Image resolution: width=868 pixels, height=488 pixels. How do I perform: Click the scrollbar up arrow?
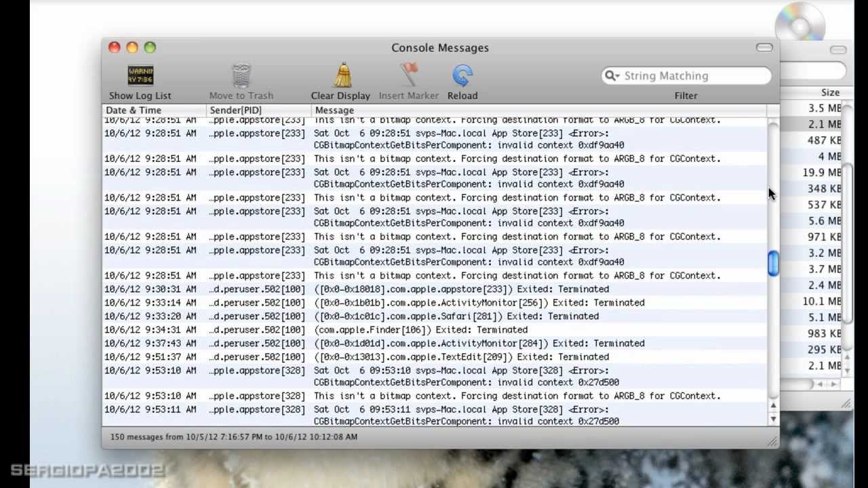[x=773, y=405]
